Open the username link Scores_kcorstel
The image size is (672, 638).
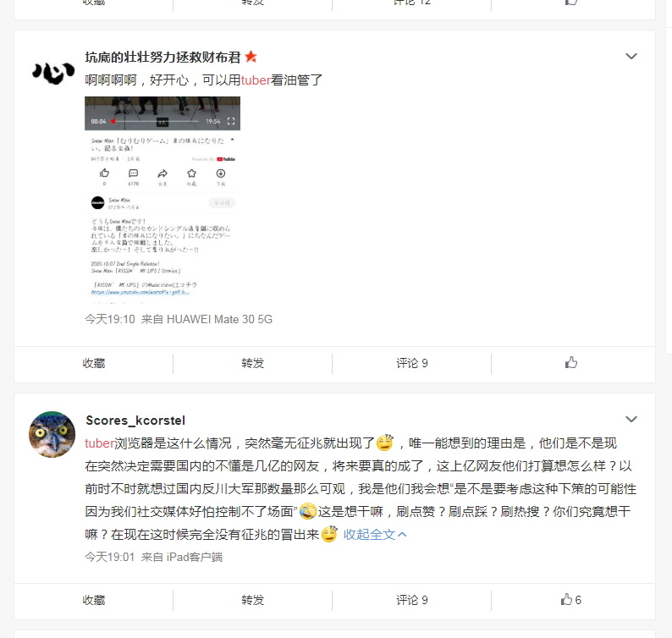point(135,421)
